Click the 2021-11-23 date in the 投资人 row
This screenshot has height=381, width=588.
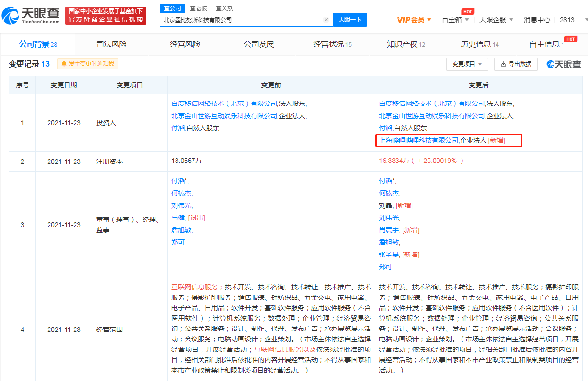point(64,123)
